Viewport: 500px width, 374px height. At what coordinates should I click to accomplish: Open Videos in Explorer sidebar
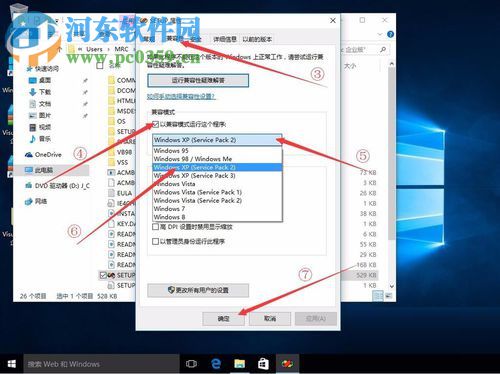point(40,127)
